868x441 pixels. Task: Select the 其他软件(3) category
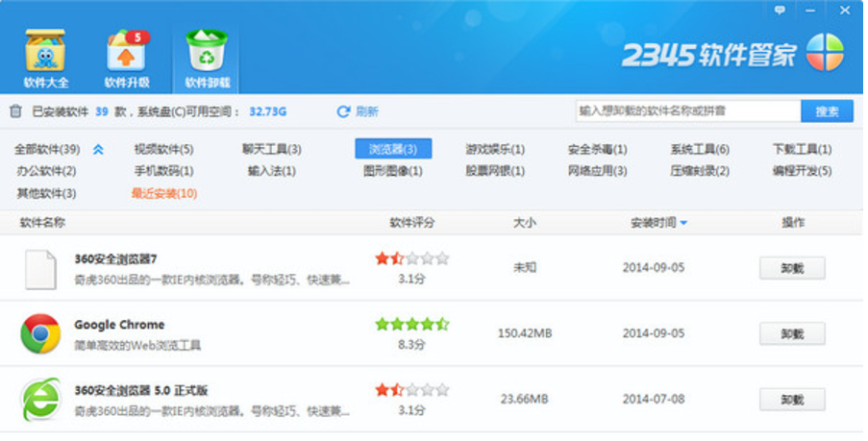click(46, 194)
